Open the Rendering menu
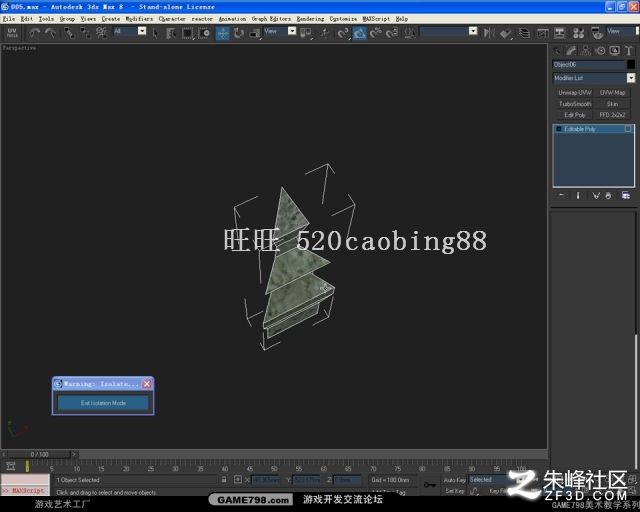 click(x=310, y=19)
